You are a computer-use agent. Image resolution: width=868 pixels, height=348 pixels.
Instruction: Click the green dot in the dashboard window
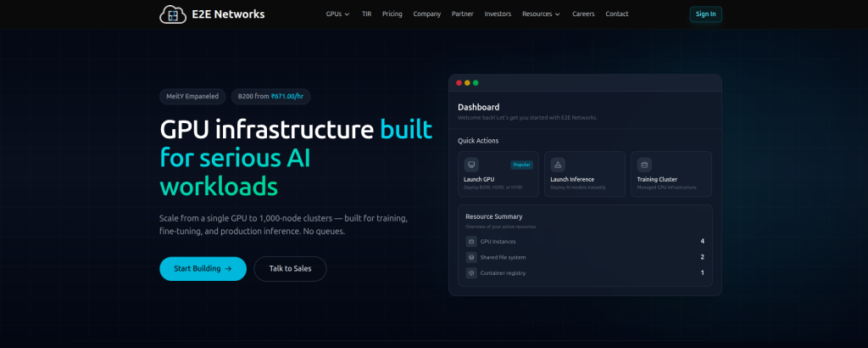point(476,83)
